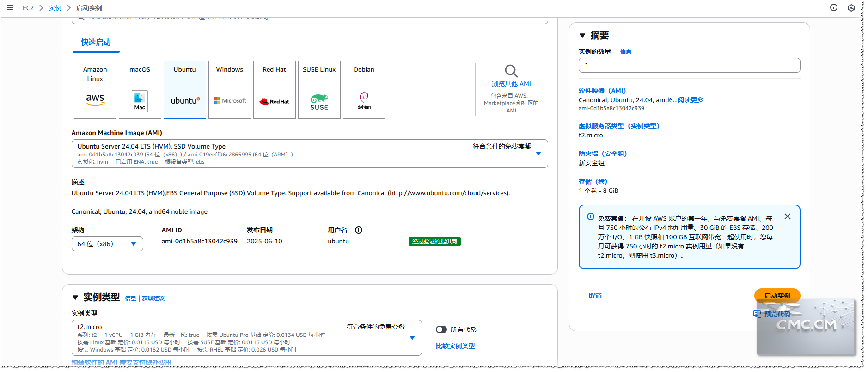The width and height of the screenshot is (868, 372).
Task: Toggle the 所有代系 switch
Action: [441, 329]
